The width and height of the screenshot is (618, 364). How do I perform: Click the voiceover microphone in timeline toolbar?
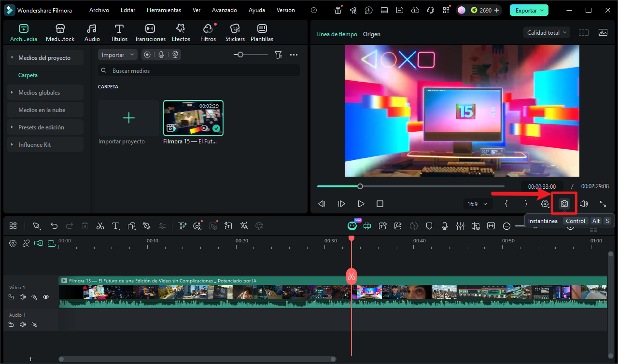point(444,226)
